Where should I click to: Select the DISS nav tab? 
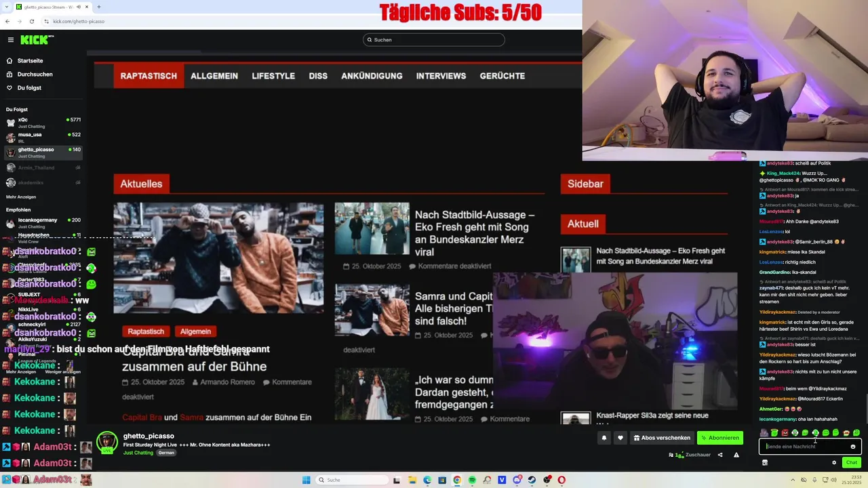[x=318, y=76]
